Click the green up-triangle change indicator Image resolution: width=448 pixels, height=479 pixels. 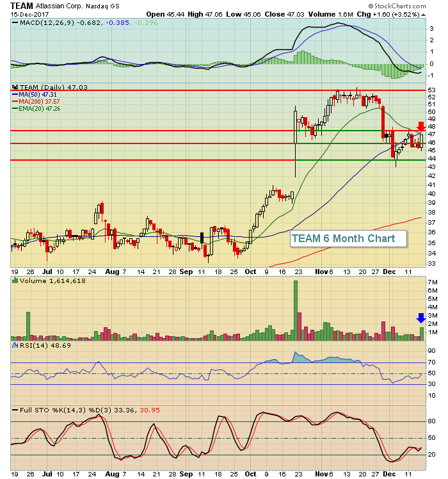click(423, 15)
